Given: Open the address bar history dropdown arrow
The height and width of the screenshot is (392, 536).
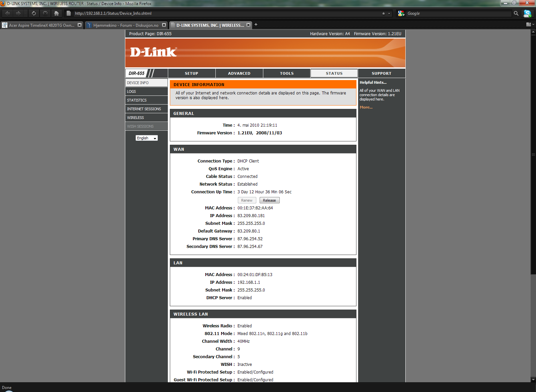Looking at the screenshot, I should (x=389, y=14).
